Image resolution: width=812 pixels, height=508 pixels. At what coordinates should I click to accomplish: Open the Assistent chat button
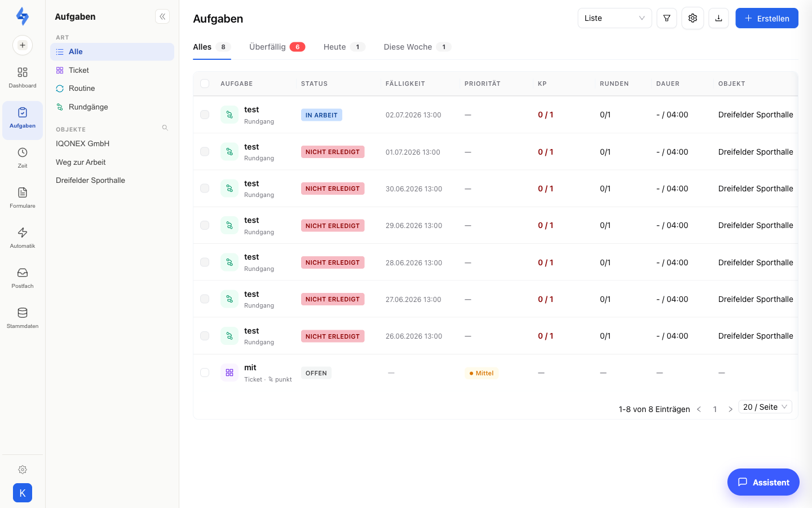point(764,482)
